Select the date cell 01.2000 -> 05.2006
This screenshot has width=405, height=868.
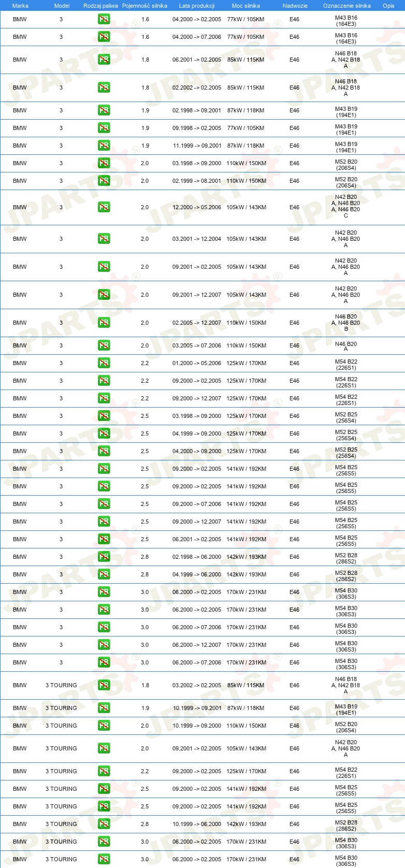pyautogui.click(x=197, y=363)
